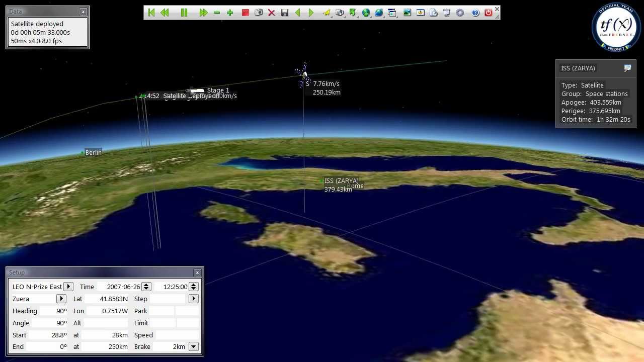Viewport: 644px width, 362px height.
Task: Click the document with clock icon
Action: coord(434,13)
